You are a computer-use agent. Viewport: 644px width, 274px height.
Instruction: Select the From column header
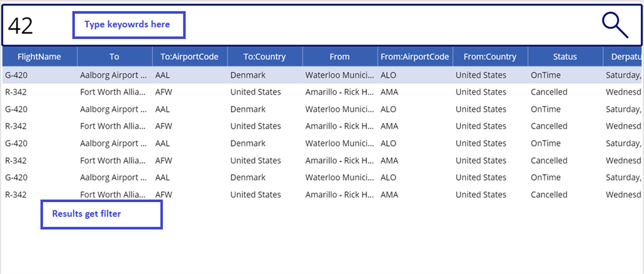(x=340, y=57)
